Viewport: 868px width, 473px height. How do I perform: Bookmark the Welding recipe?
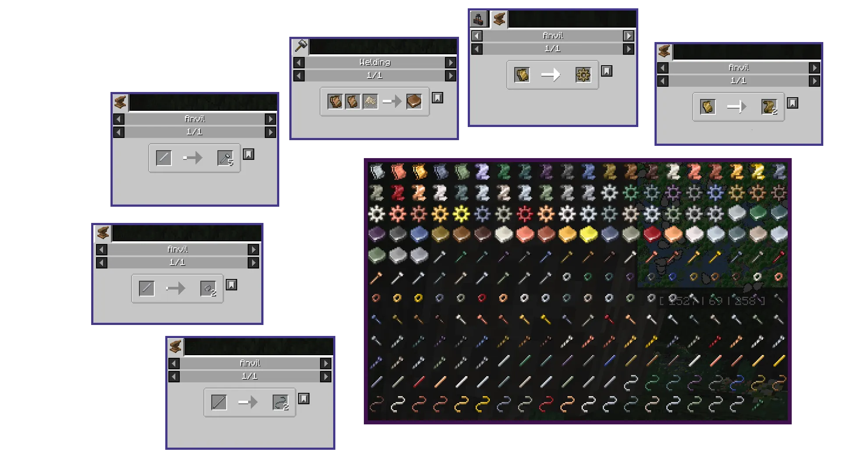tap(438, 98)
